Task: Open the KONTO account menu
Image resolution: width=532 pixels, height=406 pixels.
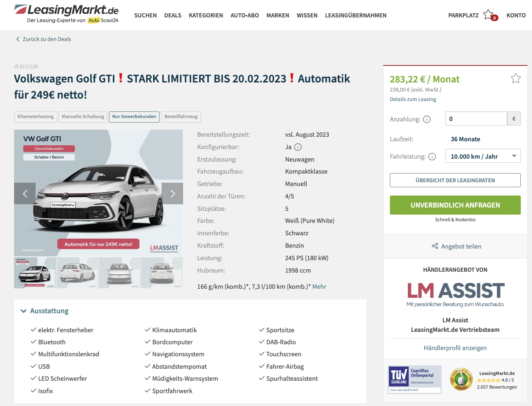Action: pyautogui.click(x=516, y=15)
